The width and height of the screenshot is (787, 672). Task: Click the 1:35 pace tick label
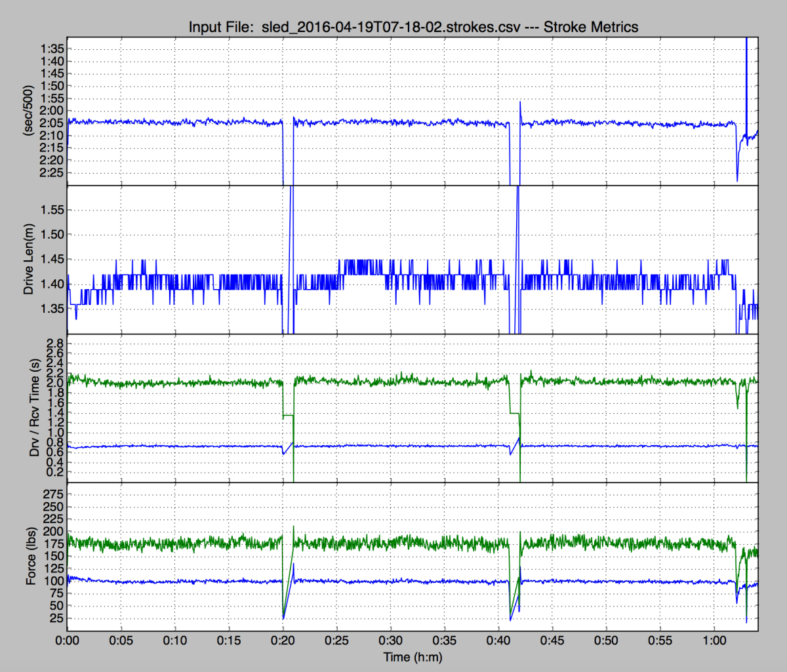coord(52,49)
